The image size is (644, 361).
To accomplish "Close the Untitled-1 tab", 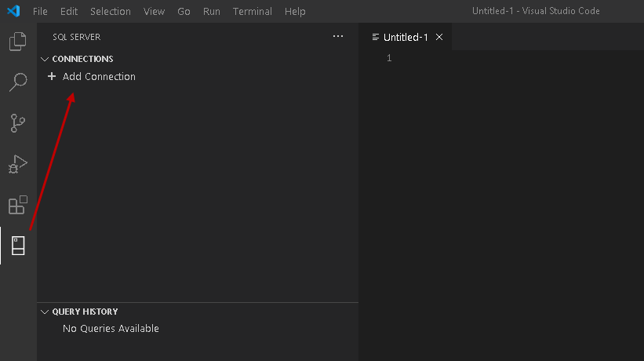I will click(x=439, y=37).
